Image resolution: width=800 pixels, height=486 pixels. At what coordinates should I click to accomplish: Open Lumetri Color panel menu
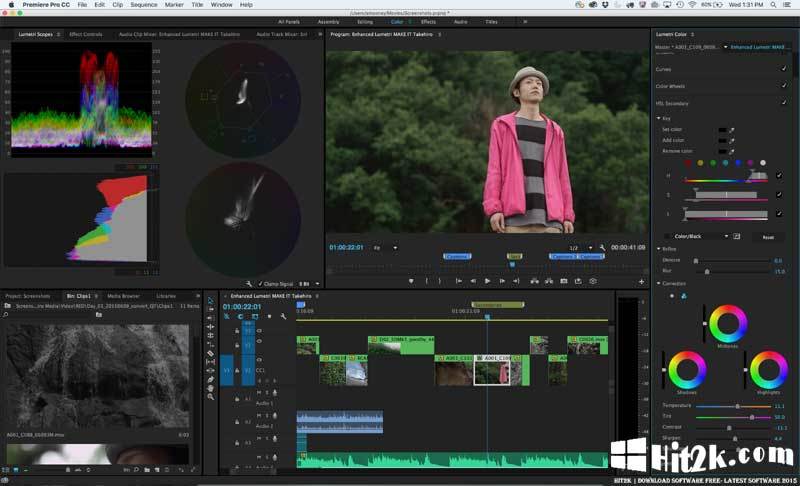click(x=692, y=35)
